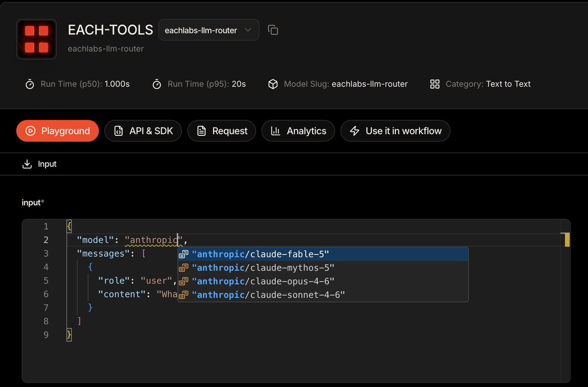Viewport: 588px width, 387px height.
Task: Copy model slug with the copy icon
Action: [x=273, y=30]
